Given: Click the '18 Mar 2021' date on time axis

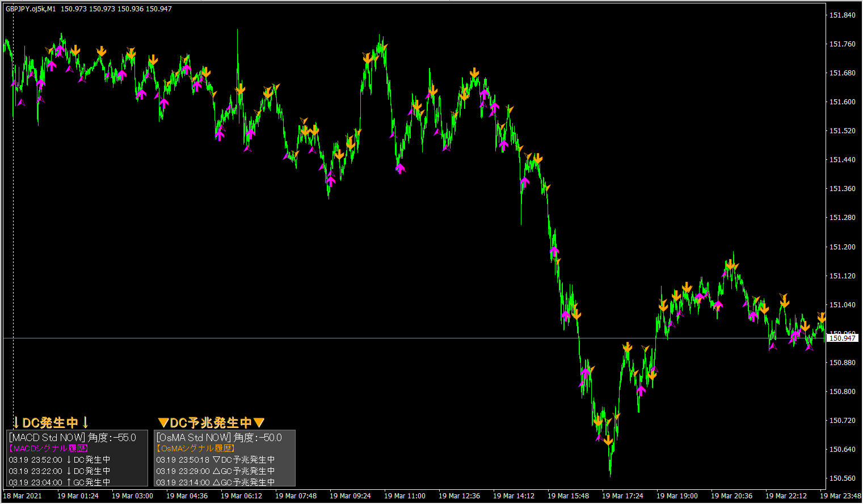Looking at the screenshot, I should (x=23, y=496).
